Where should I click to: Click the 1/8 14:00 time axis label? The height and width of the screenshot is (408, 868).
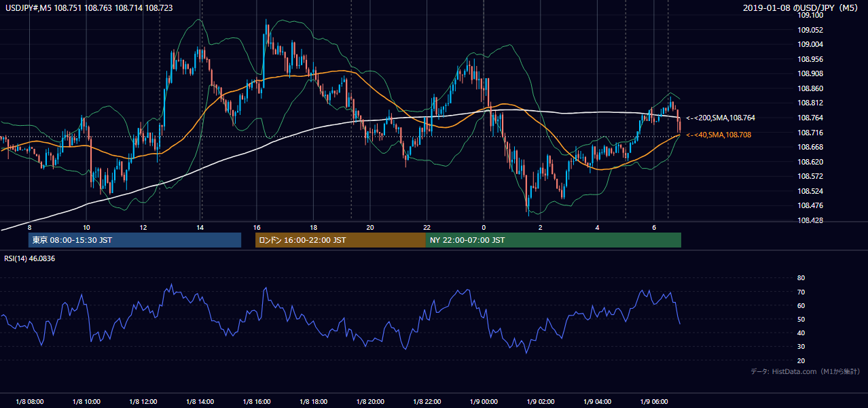[200, 401]
